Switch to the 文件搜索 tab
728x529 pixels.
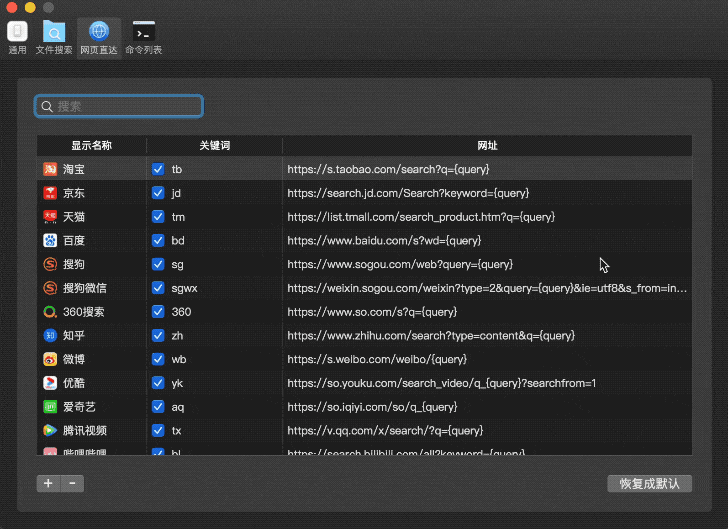(54, 38)
